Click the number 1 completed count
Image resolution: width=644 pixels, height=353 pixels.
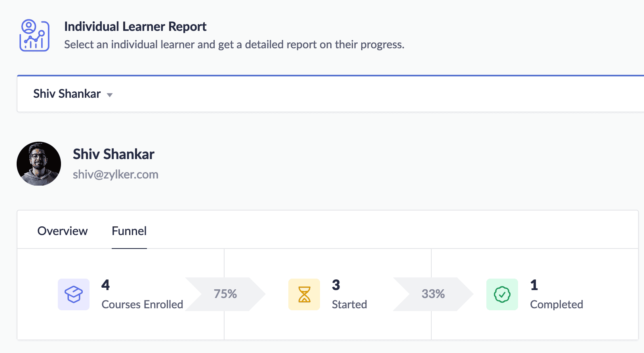[534, 285]
